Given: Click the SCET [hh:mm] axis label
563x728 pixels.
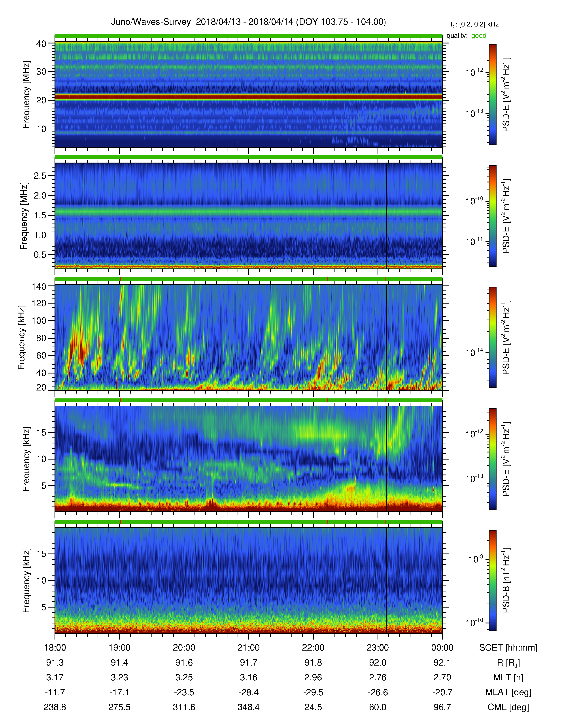Looking at the screenshot, I should 508,648.
